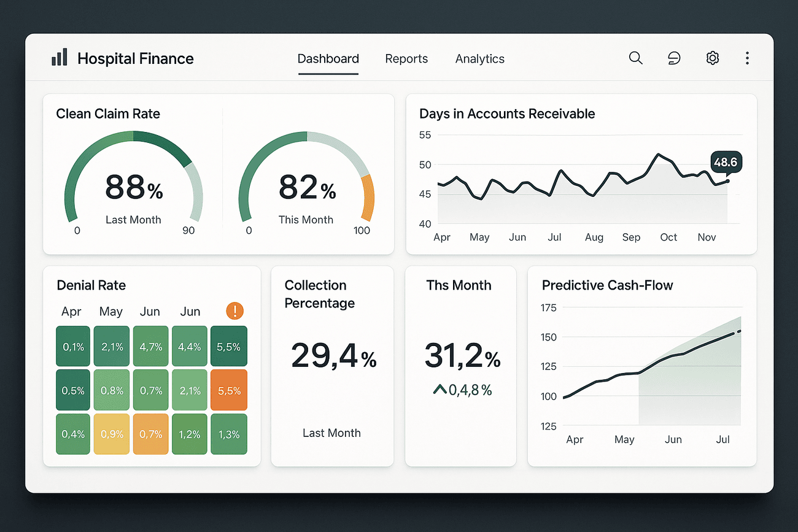Click the Hospital Finance bar chart logo
Image resolution: width=798 pixels, height=532 pixels.
[x=59, y=57]
